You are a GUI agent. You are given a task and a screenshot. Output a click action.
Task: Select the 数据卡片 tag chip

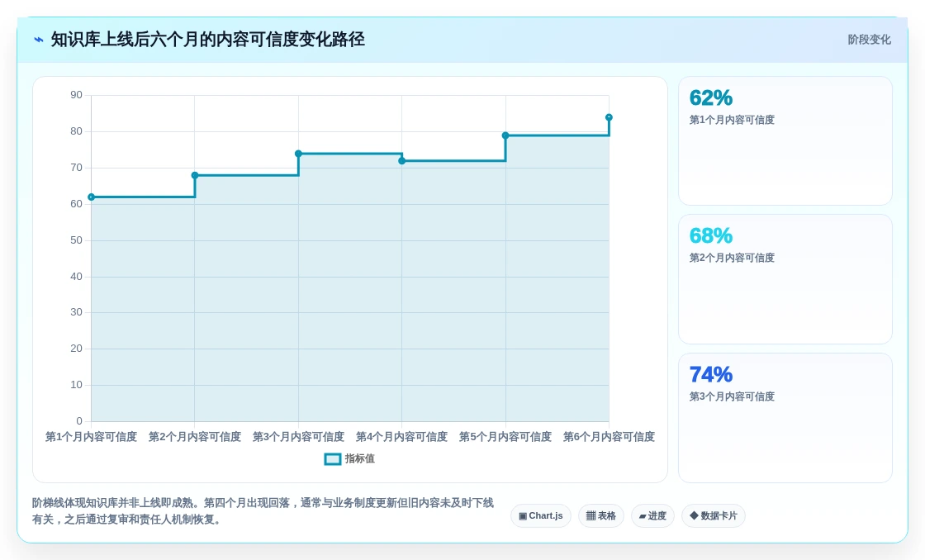pyautogui.click(x=714, y=515)
